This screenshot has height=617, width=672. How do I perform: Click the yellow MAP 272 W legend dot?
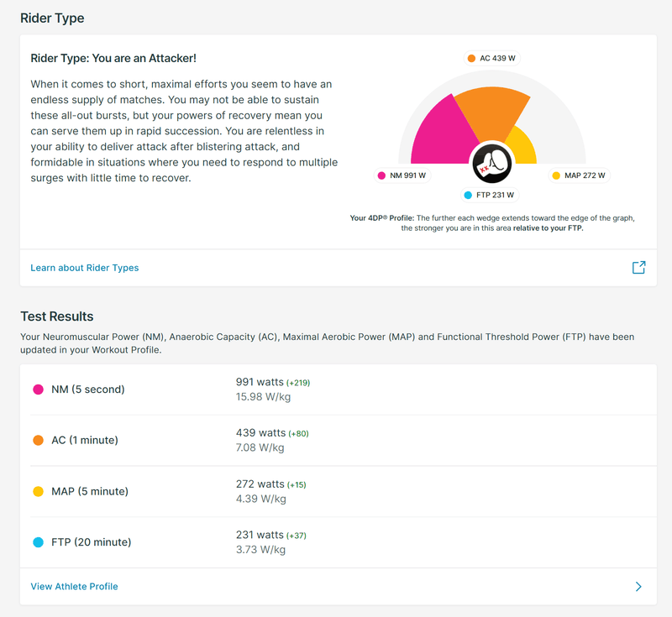point(556,175)
